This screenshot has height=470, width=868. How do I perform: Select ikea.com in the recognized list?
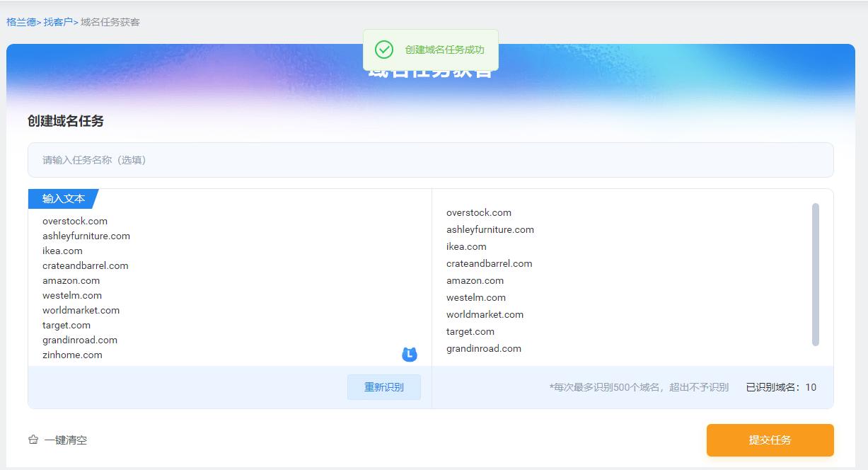[467, 246]
